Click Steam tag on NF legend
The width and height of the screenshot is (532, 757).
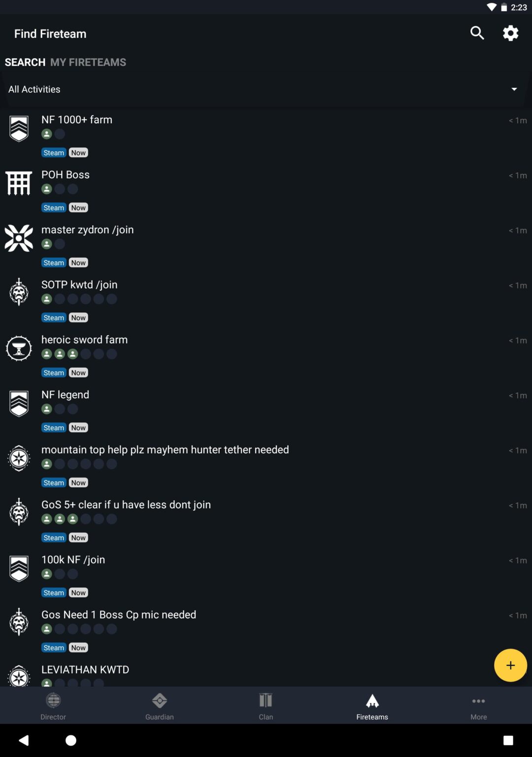click(x=54, y=428)
